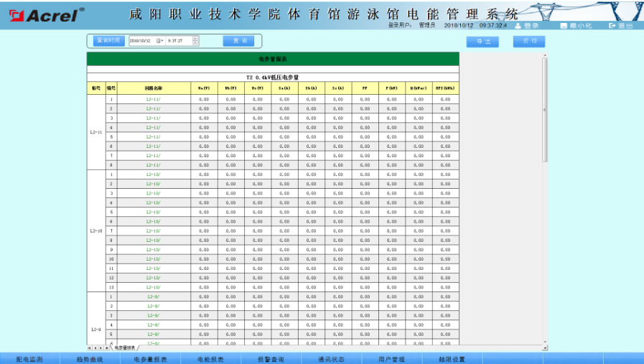Click the L2-10 cabinet cell
Screen dimensions: 644x364
96,231
